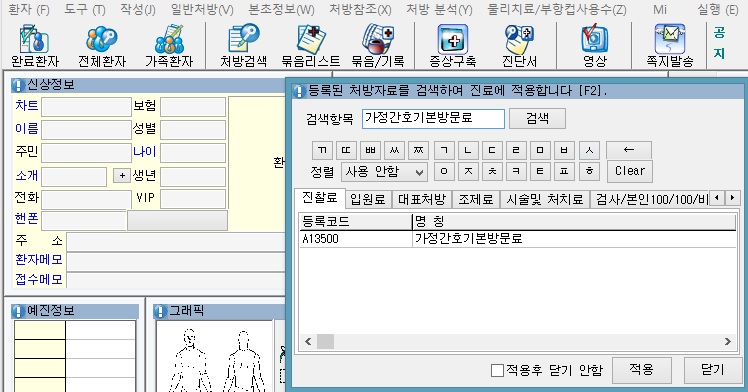Viewport: 748px width, 392px height.
Task: Select the A13500 가정간호기본방문료 result row
Action: (518, 238)
